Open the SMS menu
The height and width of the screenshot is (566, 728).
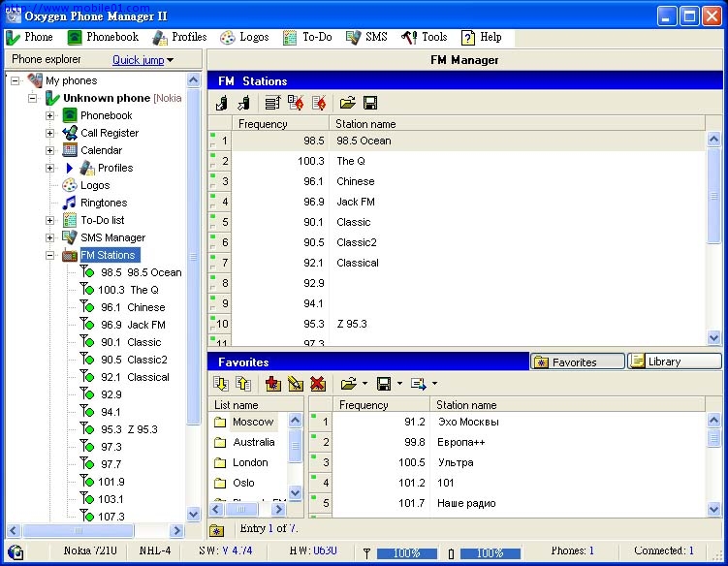(x=366, y=37)
